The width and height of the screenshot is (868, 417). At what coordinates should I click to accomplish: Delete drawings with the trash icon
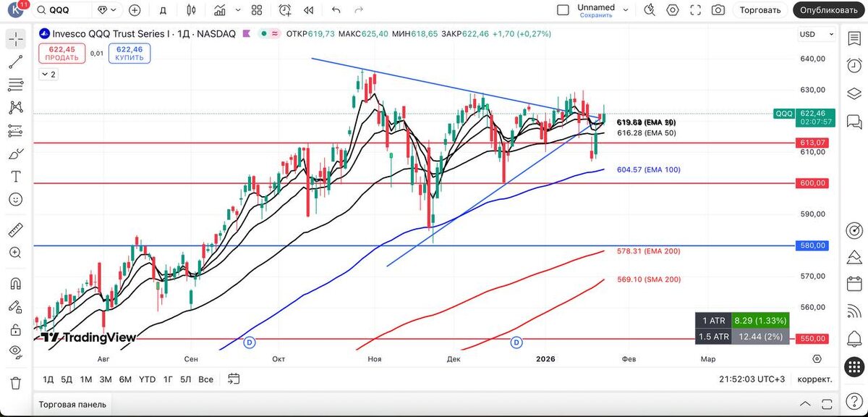click(x=15, y=382)
